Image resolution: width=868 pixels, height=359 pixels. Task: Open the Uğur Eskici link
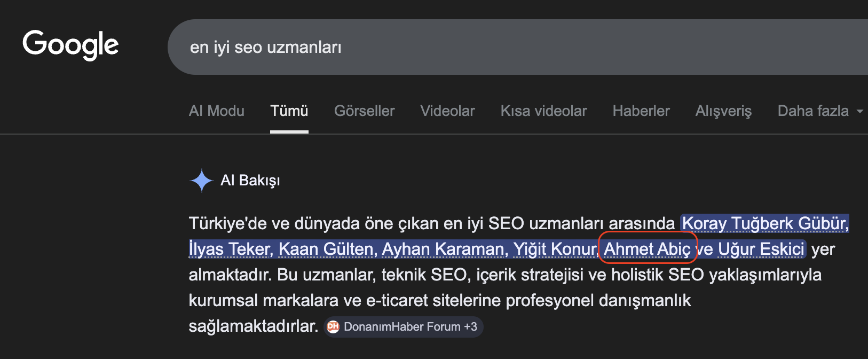(x=761, y=249)
